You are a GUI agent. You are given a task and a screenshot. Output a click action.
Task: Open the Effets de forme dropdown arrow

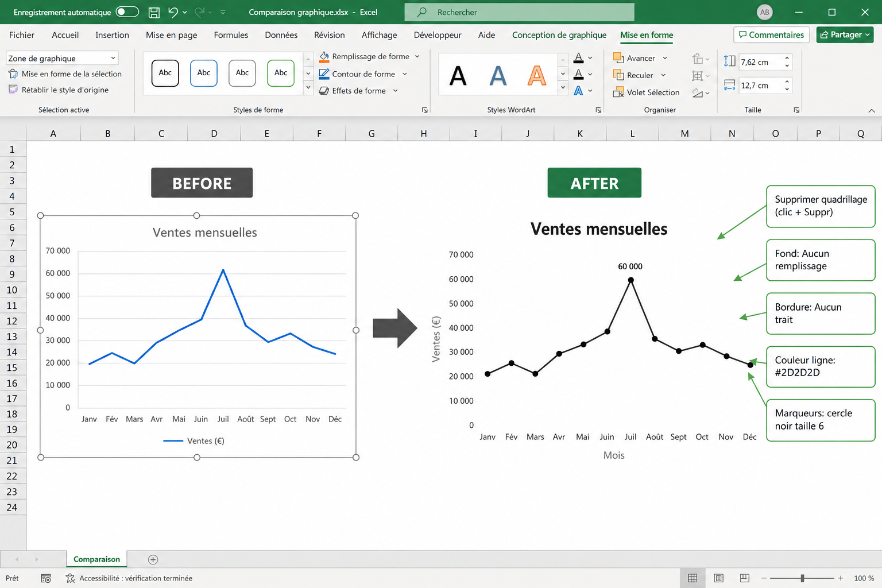396,91
